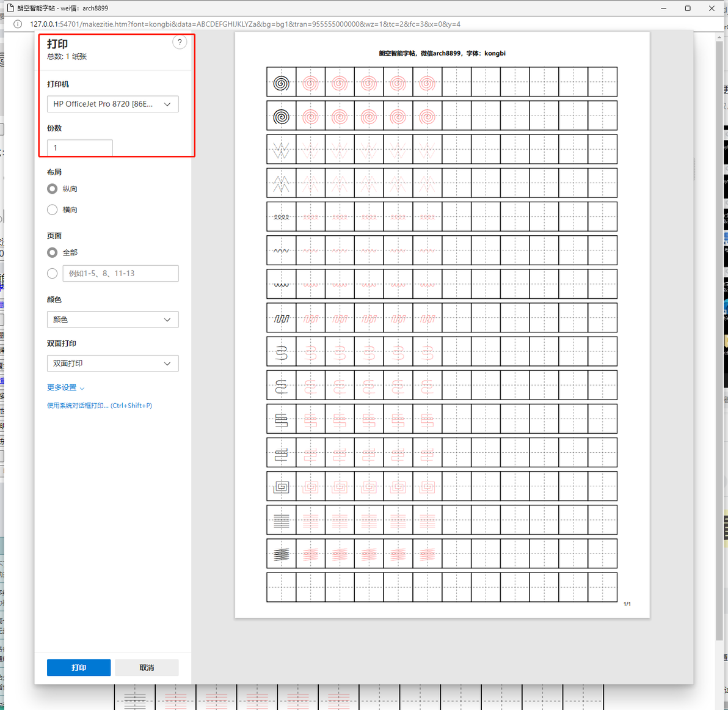728x710 pixels.
Task: Click the 取消 cancel button
Action: pyautogui.click(x=147, y=667)
